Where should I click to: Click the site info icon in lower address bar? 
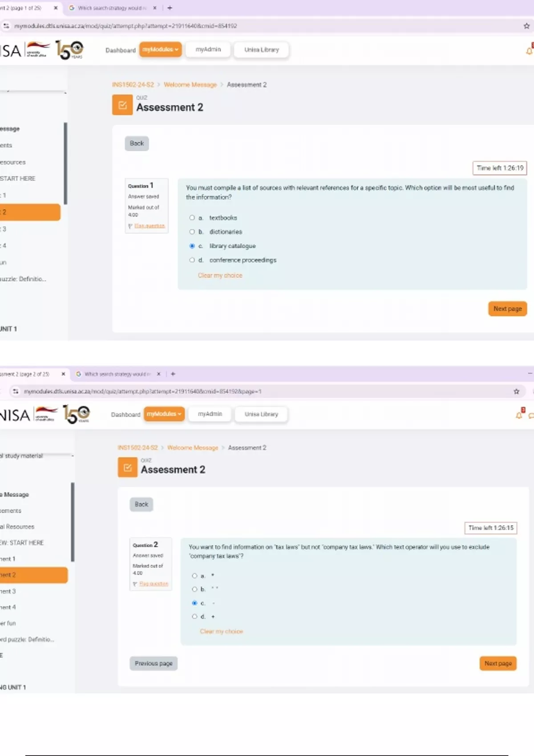tap(16, 391)
